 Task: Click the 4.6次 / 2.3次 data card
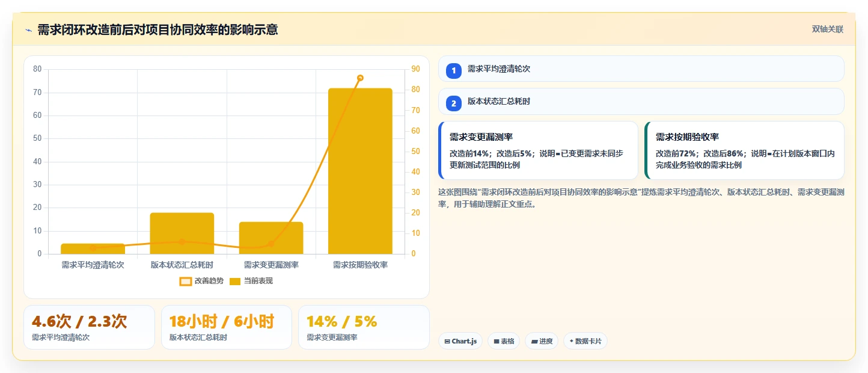click(89, 327)
